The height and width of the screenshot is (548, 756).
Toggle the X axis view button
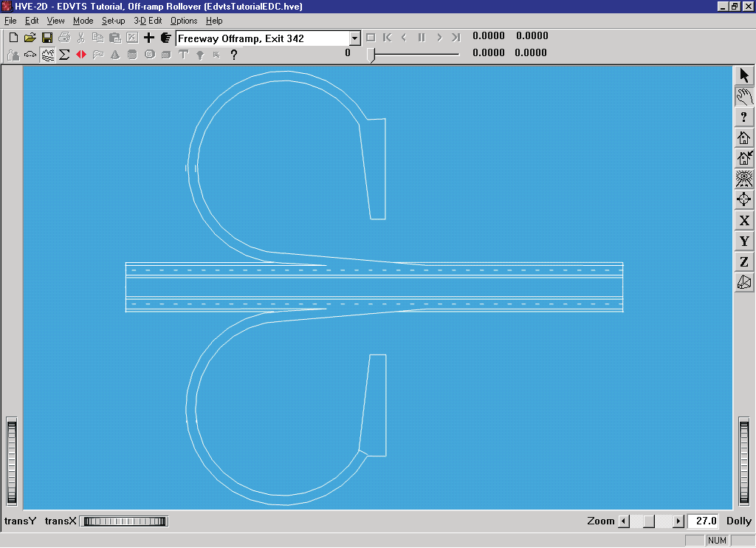pyautogui.click(x=744, y=220)
